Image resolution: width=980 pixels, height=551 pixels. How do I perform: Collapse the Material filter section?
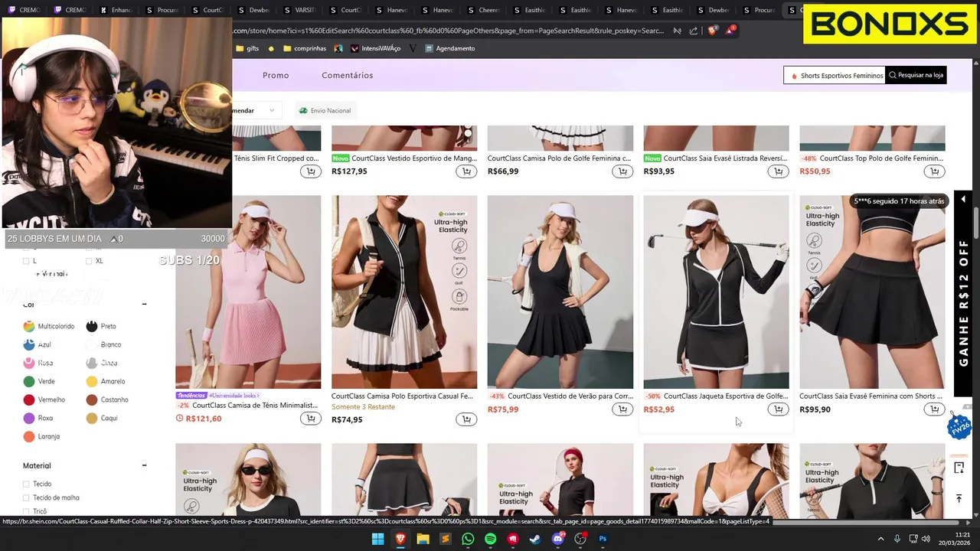click(x=144, y=465)
